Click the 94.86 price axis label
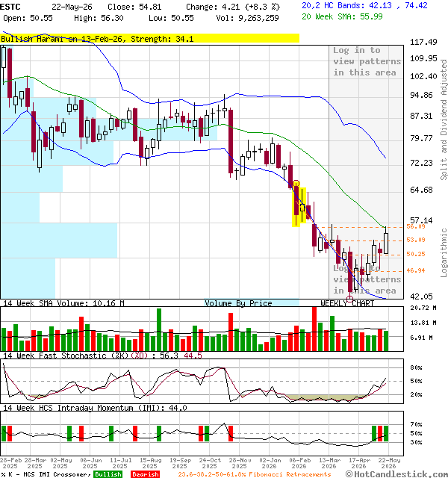 click(x=421, y=95)
